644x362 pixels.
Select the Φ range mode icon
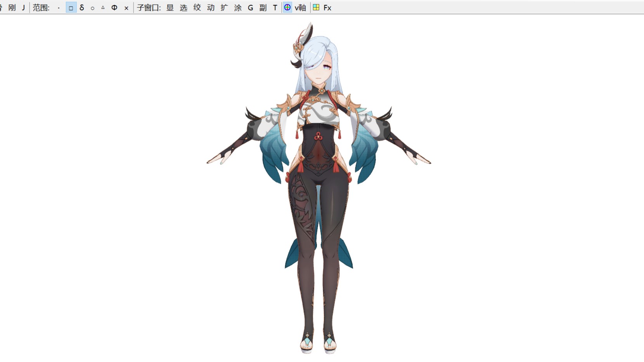[x=114, y=8]
